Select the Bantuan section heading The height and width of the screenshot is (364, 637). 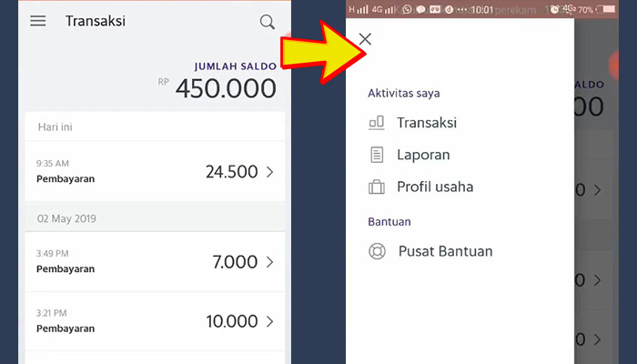pos(389,221)
